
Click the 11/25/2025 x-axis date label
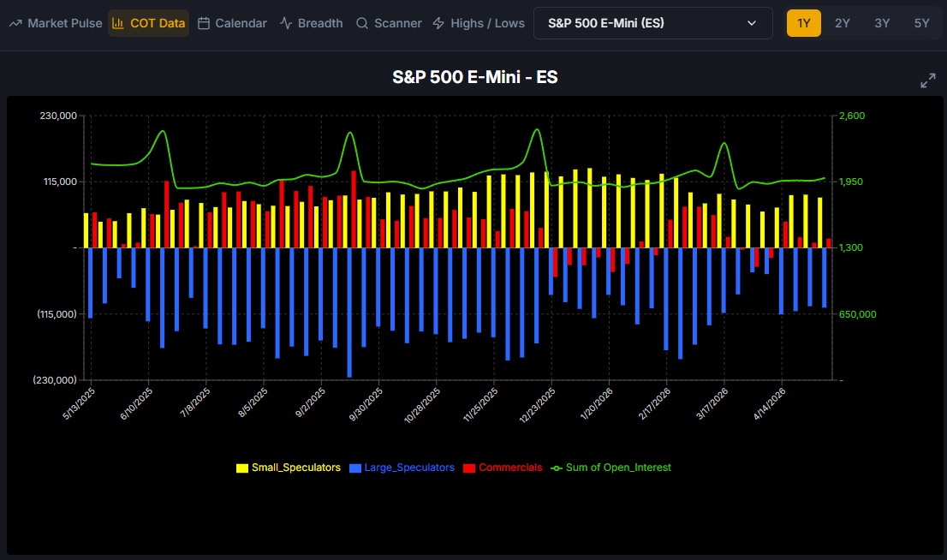pyautogui.click(x=480, y=404)
